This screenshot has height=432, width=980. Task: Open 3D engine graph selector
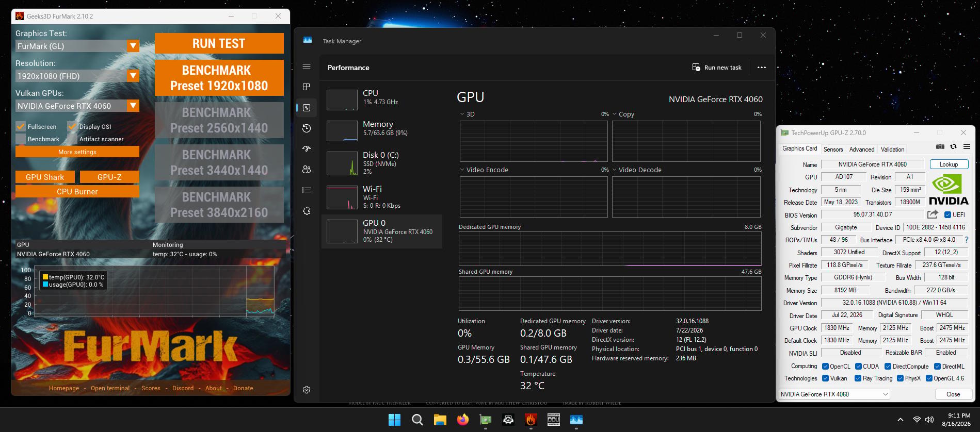(467, 114)
